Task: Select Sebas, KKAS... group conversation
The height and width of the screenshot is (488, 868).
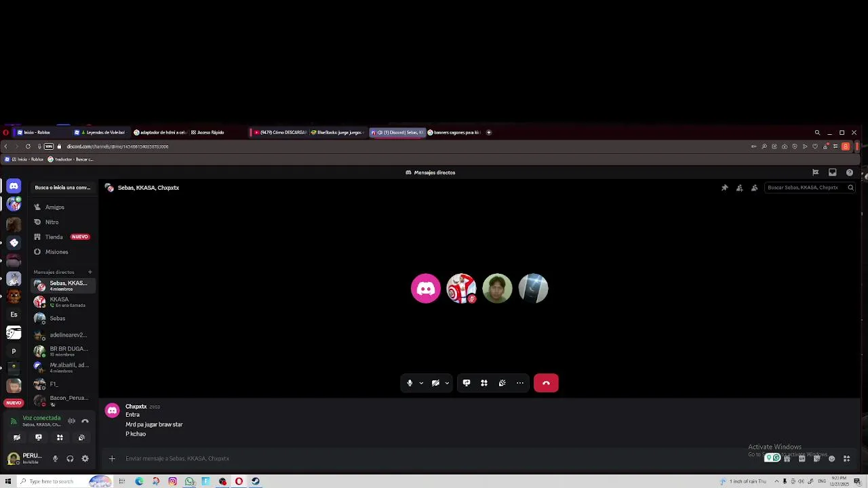Action: [x=63, y=285]
